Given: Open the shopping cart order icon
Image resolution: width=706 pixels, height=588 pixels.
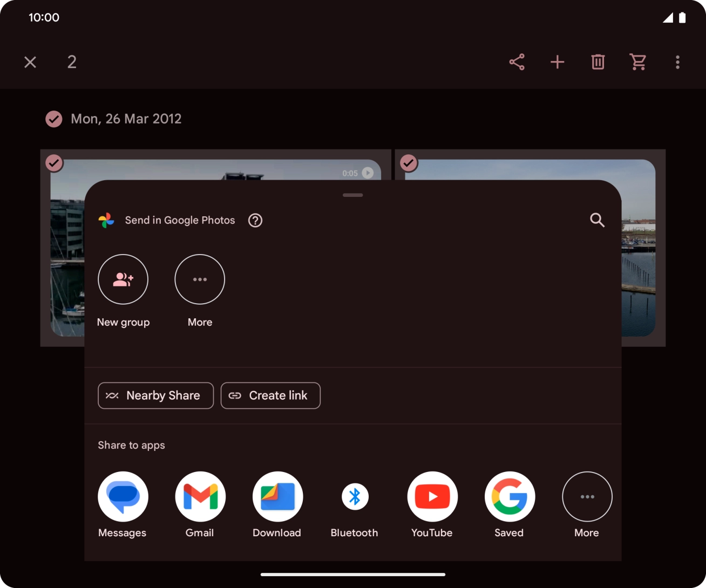Looking at the screenshot, I should point(638,62).
